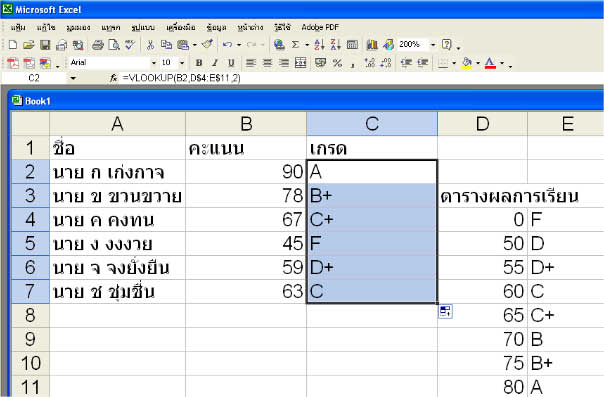
Task: Select cell containing score 78
Action: 246,196
